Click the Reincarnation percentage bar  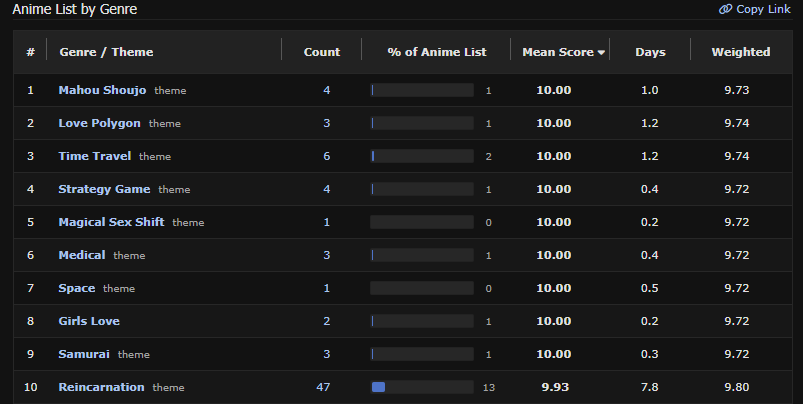[421, 387]
